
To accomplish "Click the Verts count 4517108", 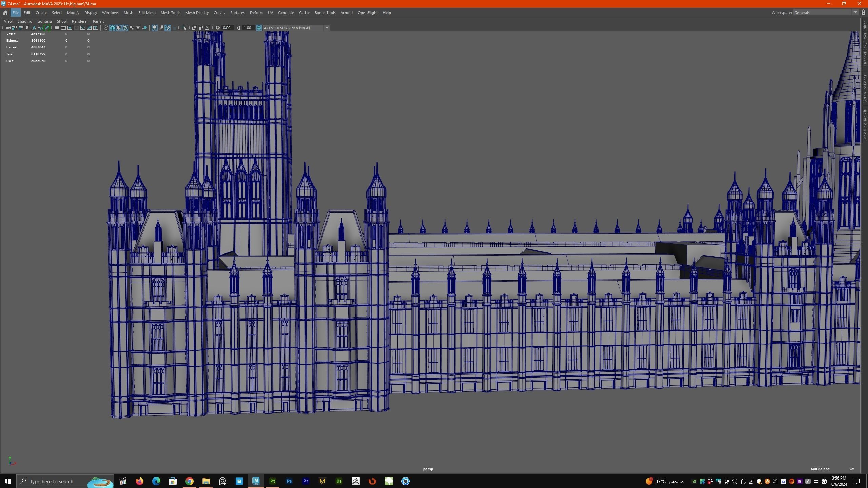I will (38, 34).
